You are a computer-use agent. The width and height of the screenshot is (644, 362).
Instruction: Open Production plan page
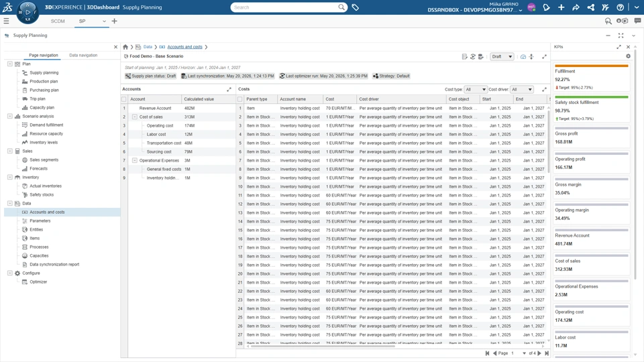click(44, 81)
